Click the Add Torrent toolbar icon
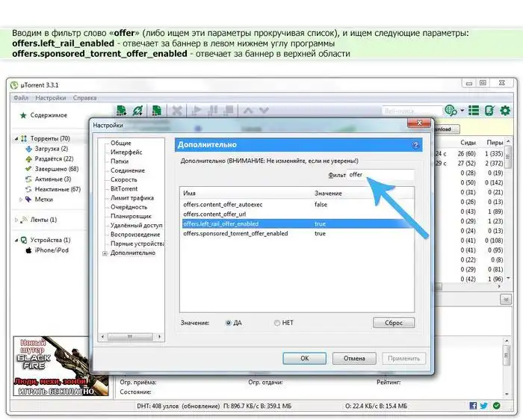Viewport: 523px width, 420px height. click(121, 111)
